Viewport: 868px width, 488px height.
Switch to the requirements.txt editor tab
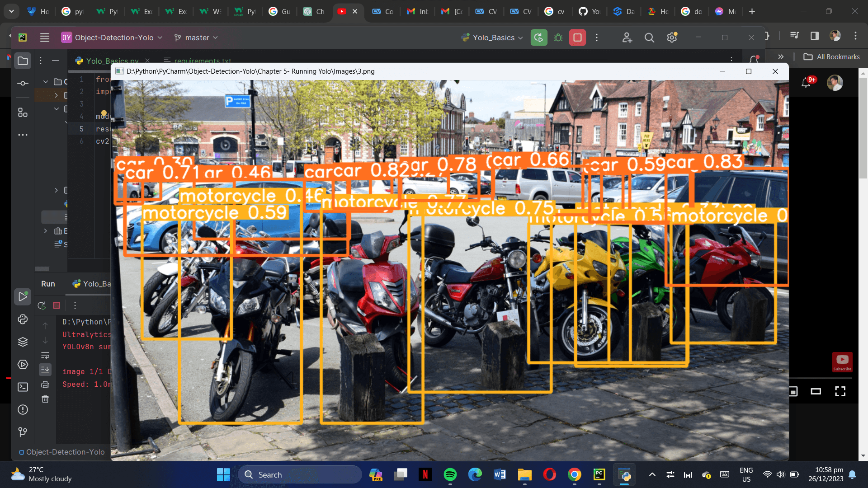click(x=198, y=61)
